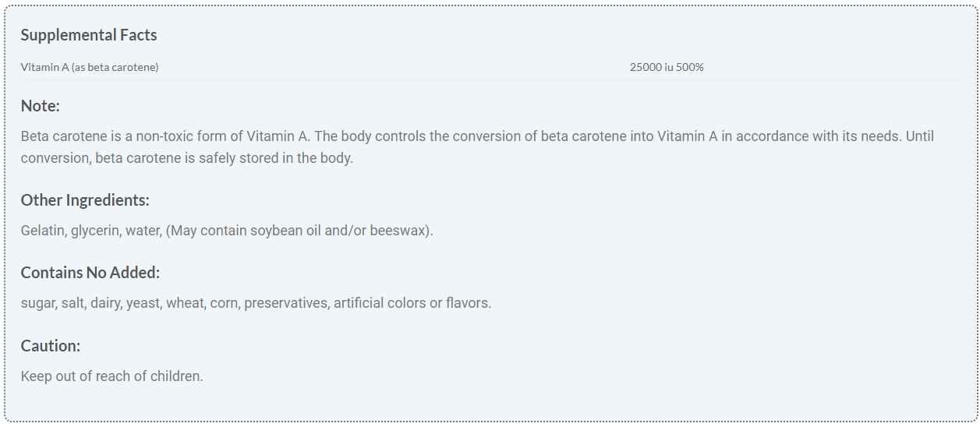The width and height of the screenshot is (980, 427).
Task: Click the word 'preservatives' in the list
Action: pyautogui.click(x=286, y=303)
